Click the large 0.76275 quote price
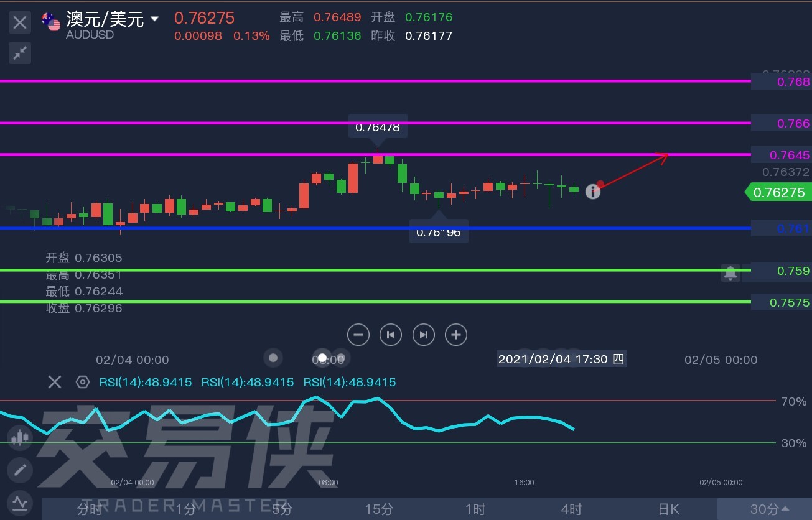This screenshot has height=520, width=812. pos(204,18)
